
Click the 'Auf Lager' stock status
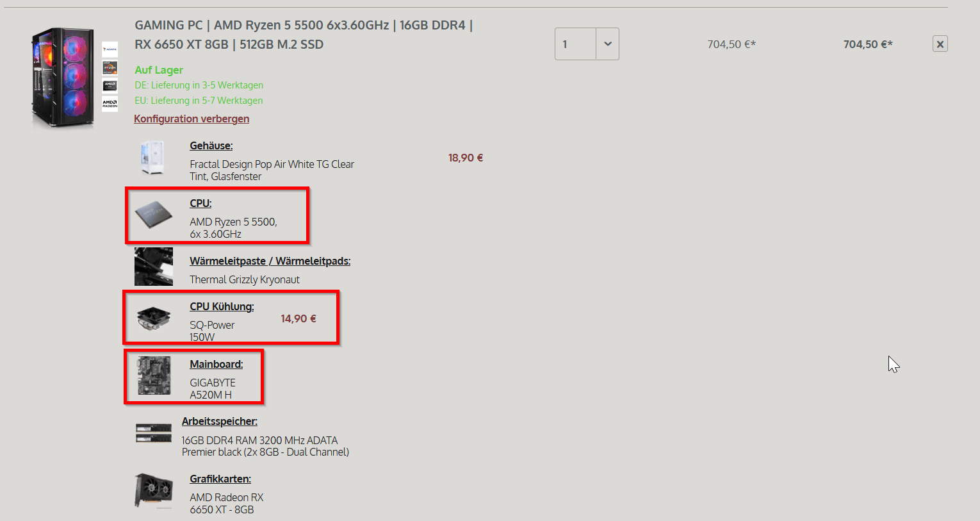point(159,70)
